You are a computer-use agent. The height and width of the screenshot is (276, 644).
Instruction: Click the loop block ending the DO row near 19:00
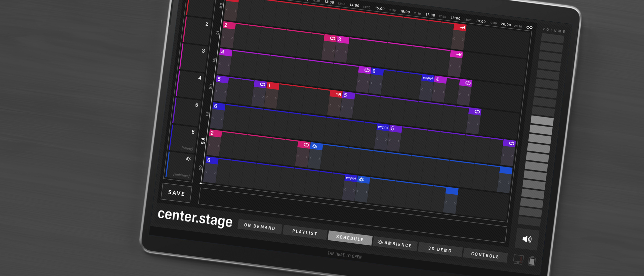click(475, 111)
